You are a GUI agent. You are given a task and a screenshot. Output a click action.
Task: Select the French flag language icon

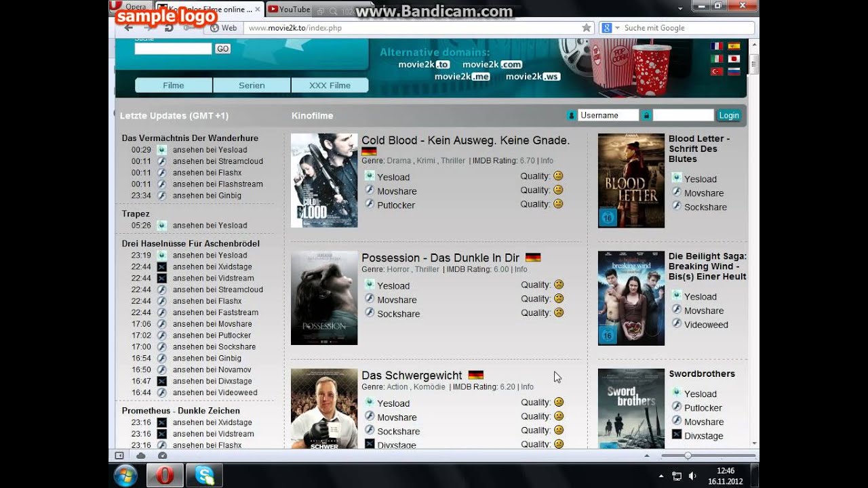click(717, 46)
